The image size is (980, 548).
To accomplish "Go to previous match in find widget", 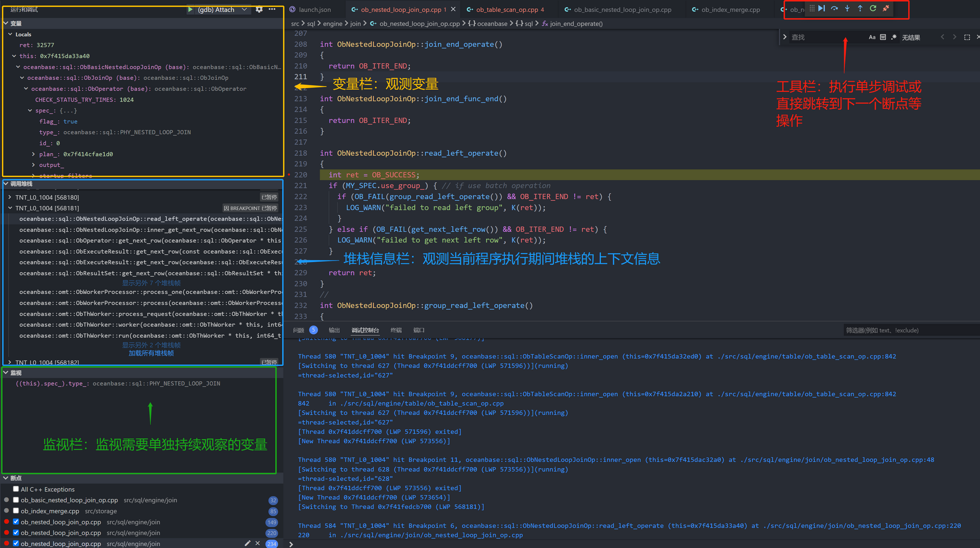I will click(942, 37).
